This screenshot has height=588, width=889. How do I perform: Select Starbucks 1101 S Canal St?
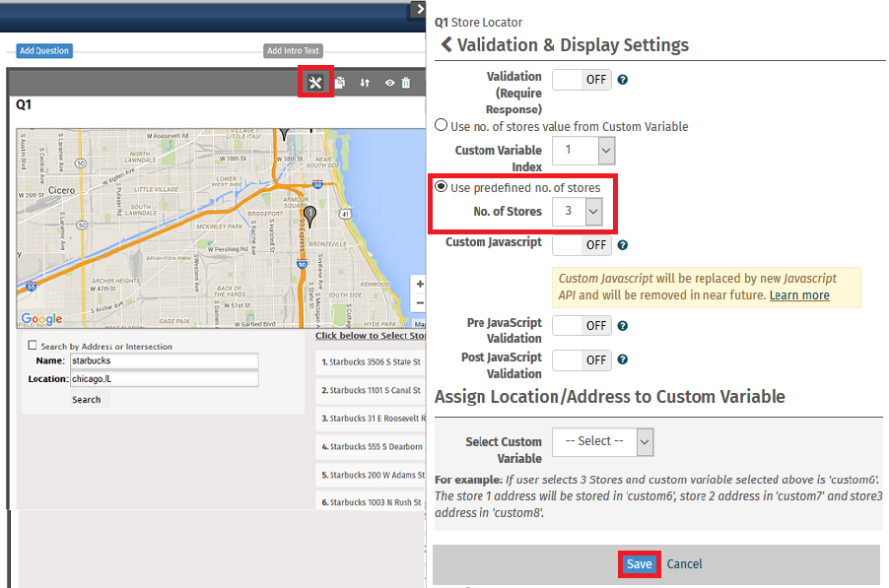(x=371, y=390)
